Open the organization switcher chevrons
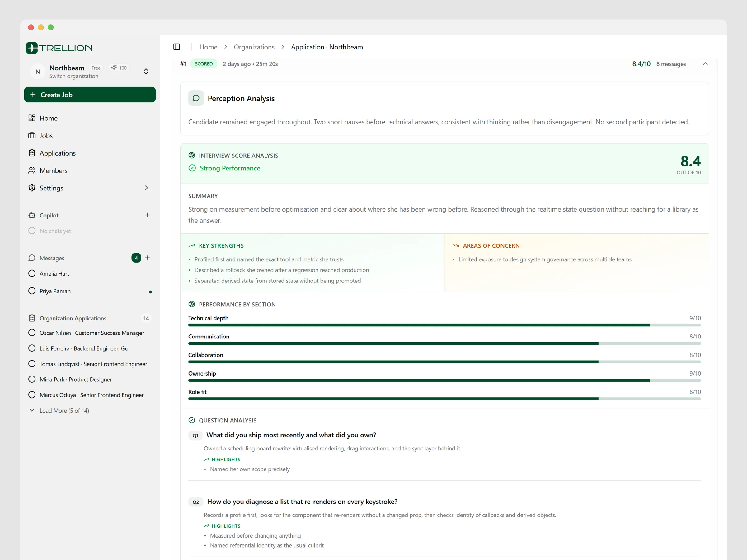The image size is (747, 560). [146, 71]
